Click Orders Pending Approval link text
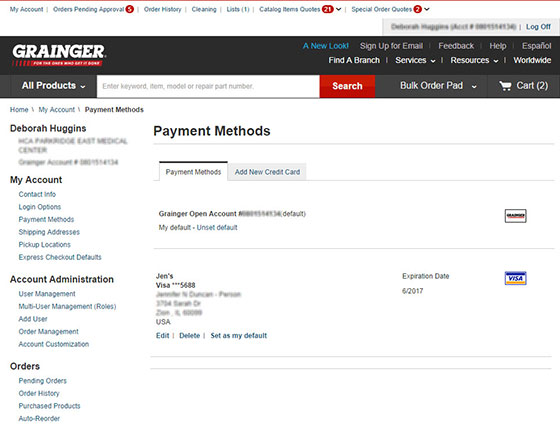 [88, 9]
